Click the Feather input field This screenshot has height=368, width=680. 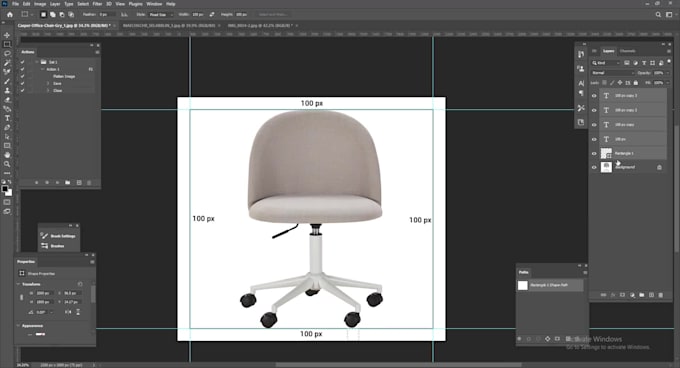[x=107, y=14]
